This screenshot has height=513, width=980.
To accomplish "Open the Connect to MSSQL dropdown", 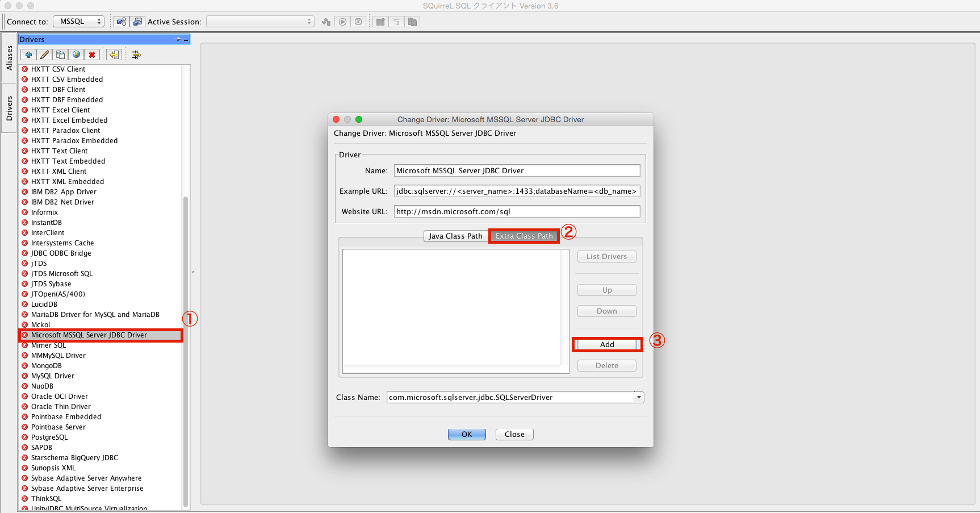I will tap(78, 22).
